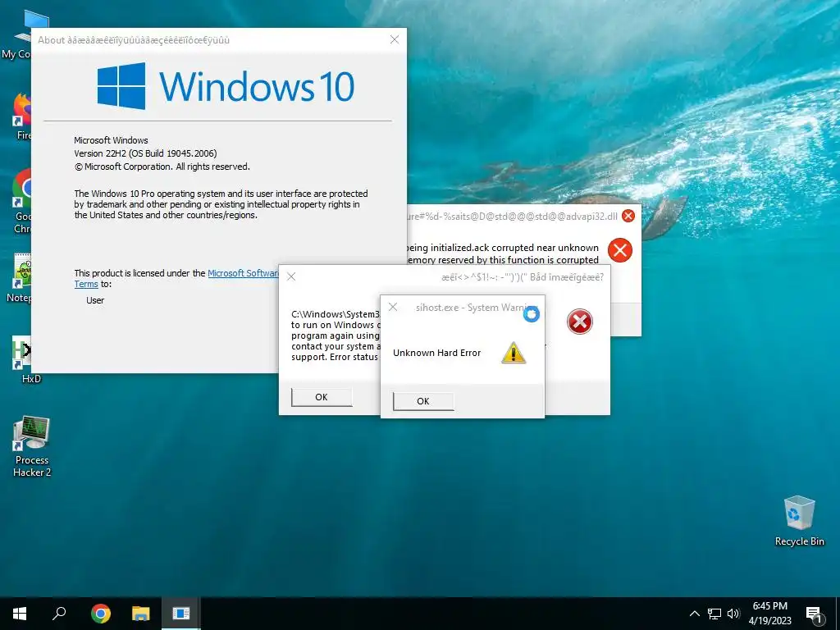Select Process Hacker 2 desktop shortcut
The image size is (840, 630).
[32, 445]
